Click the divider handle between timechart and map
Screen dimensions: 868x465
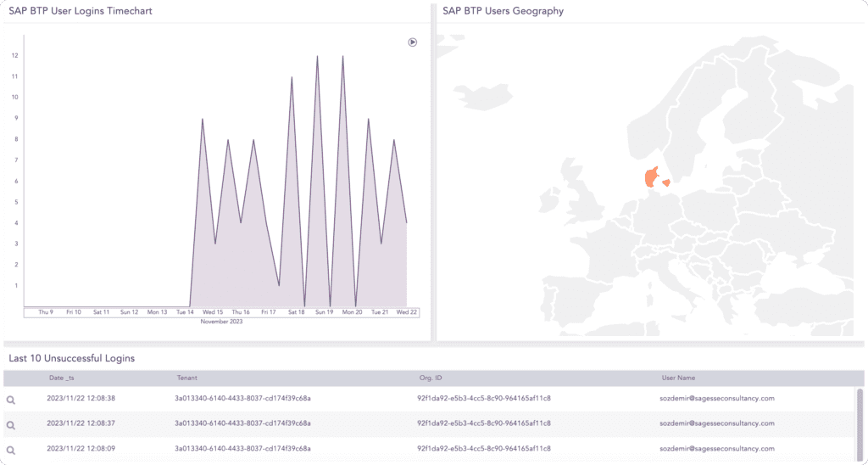tap(433, 171)
